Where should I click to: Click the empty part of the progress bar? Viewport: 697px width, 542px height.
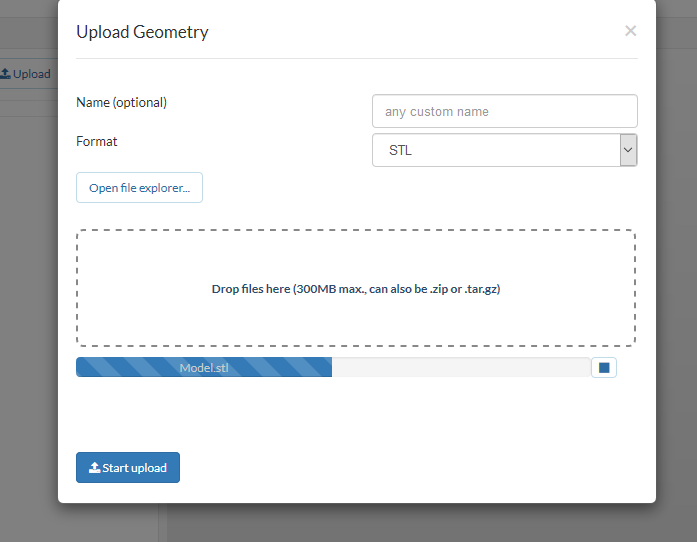tap(460, 368)
